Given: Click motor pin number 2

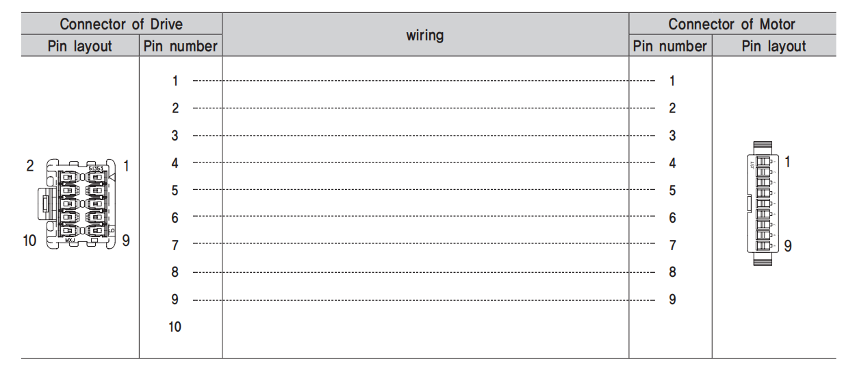Looking at the screenshot, I should [x=672, y=108].
